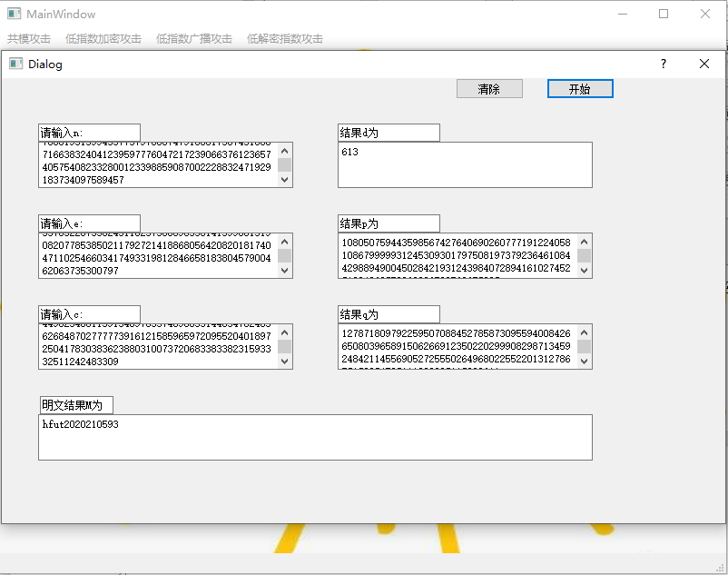728x575 pixels.
Task: Click the scrollbar thumb in c input box
Action: point(285,346)
